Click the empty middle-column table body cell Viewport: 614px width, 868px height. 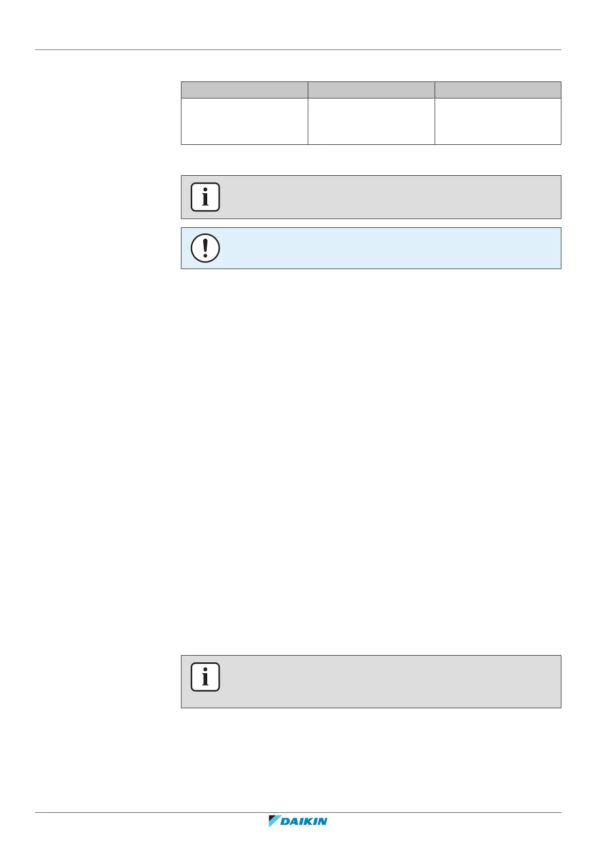[x=371, y=121]
